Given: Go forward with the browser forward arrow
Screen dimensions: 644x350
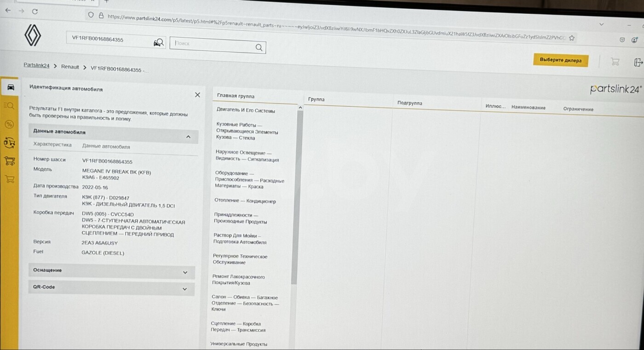Looking at the screenshot, I should tap(21, 11).
